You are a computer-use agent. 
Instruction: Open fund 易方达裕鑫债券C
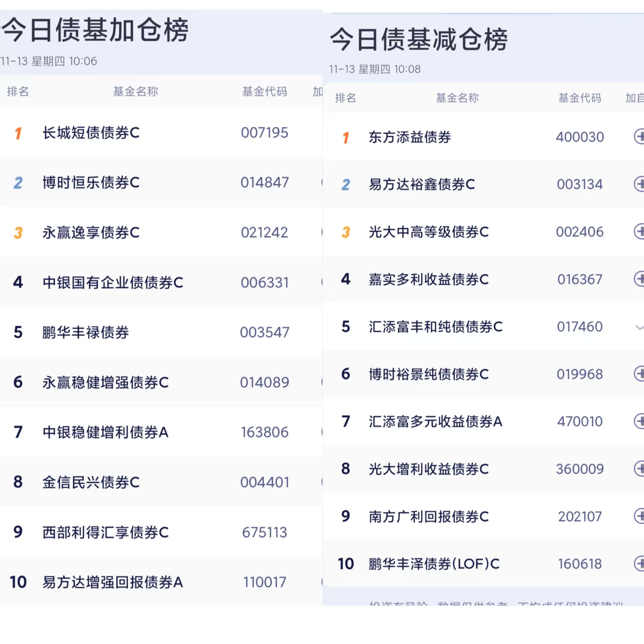pyautogui.click(x=422, y=184)
